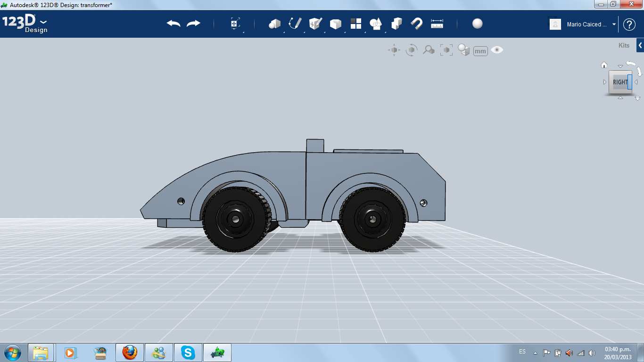Open the Sketch tool
This screenshot has height=362, width=644.
pyautogui.click(x=295, y=24)
